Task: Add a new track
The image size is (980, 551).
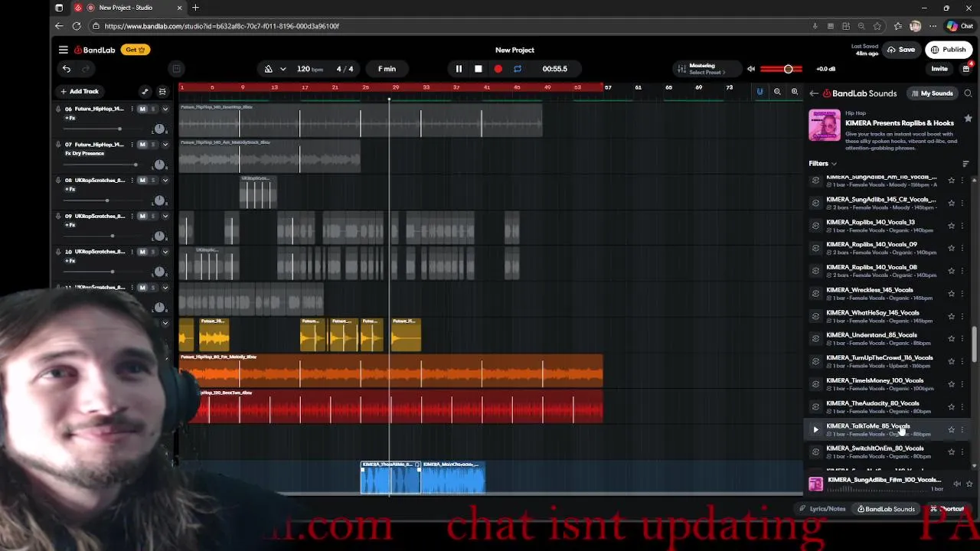Action: tap(80, 91)
